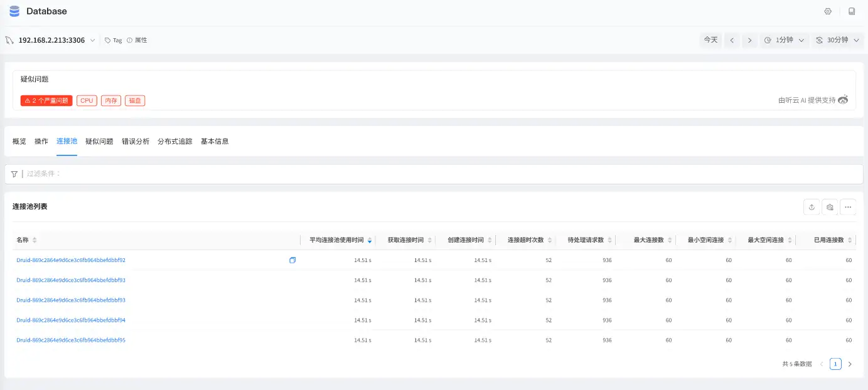Open the 1分钟 granularity dropdown

(785, 40)
